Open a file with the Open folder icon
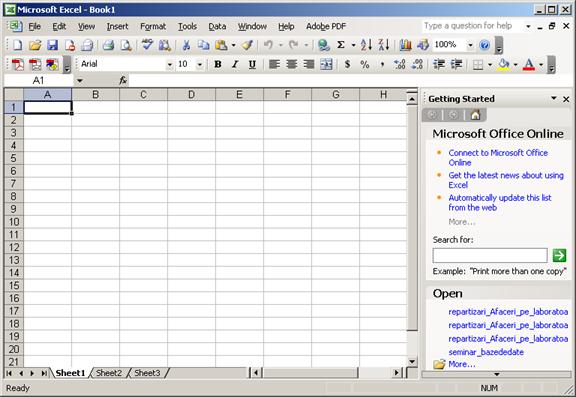 point(35,45)
